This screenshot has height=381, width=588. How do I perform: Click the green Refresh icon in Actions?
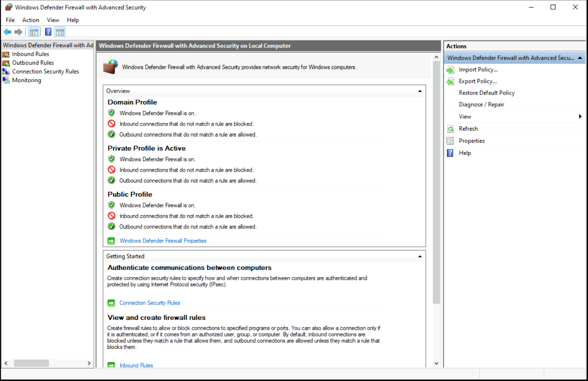[x=450, y=129]
